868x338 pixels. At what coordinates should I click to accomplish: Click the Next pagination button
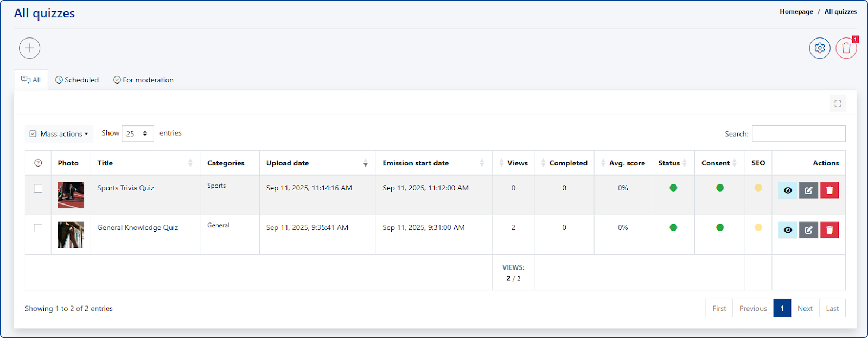click(805, 309)
